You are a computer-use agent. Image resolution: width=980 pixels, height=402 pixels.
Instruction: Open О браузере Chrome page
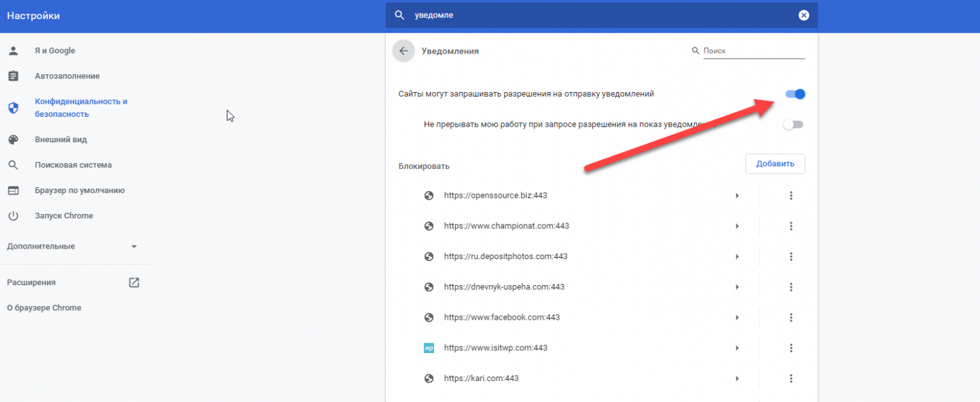(x=44, y=308)
